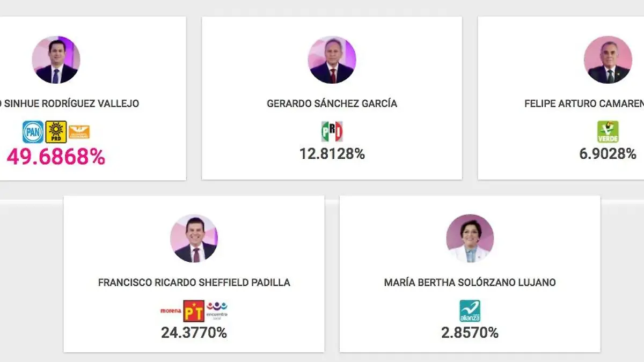
Task: Click the PAN party logo
Action: click(33, 132)
